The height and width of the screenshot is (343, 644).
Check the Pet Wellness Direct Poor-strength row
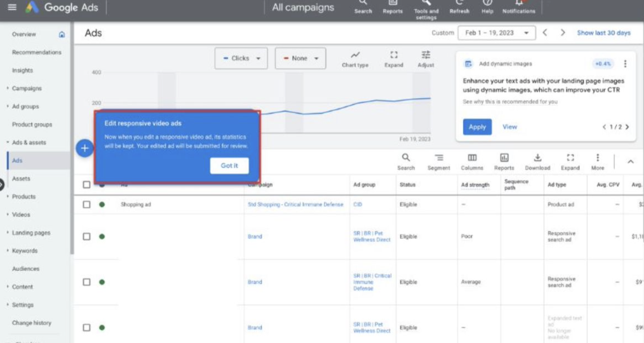click(x=87, y=236)
